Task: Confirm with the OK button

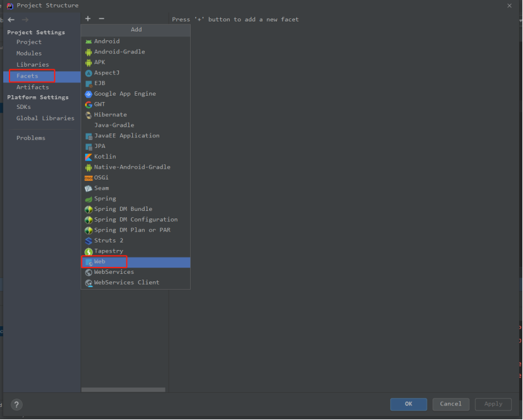Action: (408, 404)
